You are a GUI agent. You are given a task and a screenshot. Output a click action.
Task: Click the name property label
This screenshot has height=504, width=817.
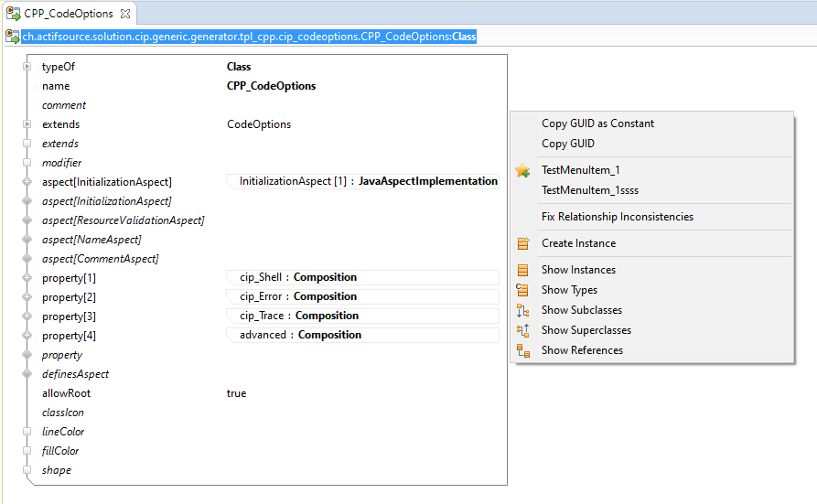56,86
